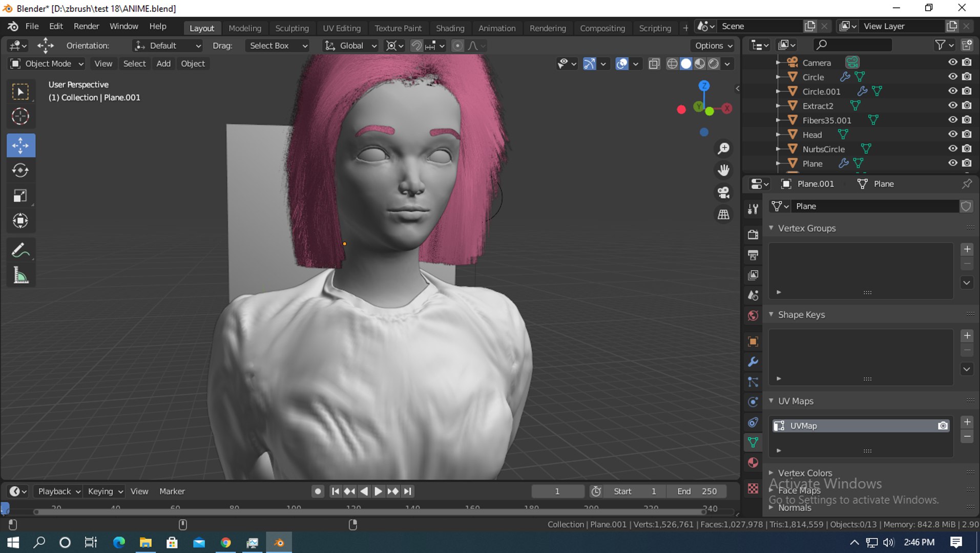This screenshot has height=553, width=980.
Task: Open Chrome from the Windows taskbar
Action: pos(226,543)
